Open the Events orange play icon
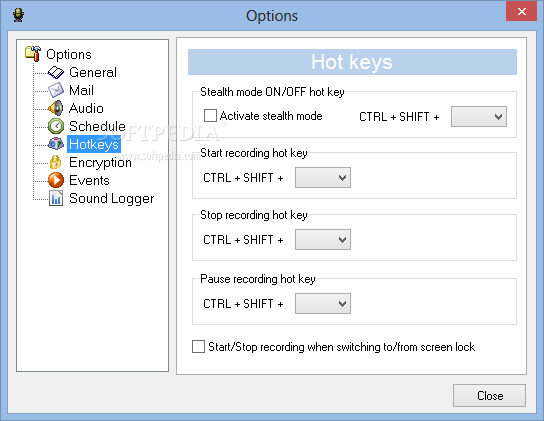The width and height of the screenshot is (544, 421). (56, 180)
